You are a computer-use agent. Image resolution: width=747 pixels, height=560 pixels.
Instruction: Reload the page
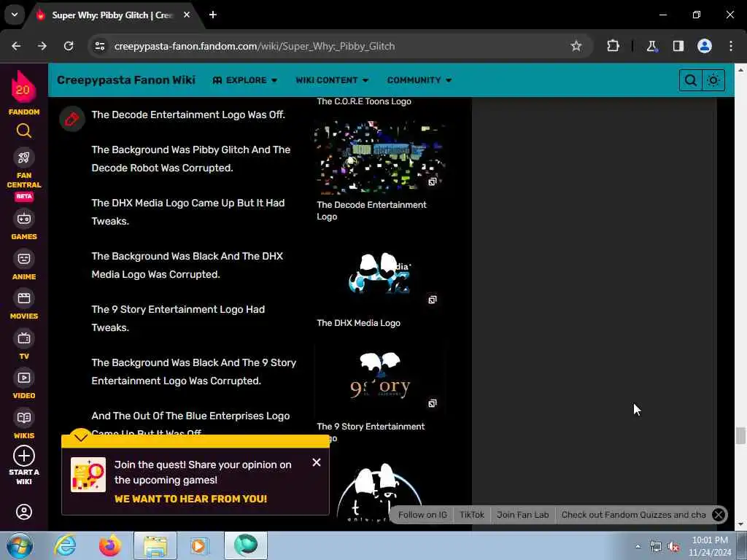tap(69, 46)
